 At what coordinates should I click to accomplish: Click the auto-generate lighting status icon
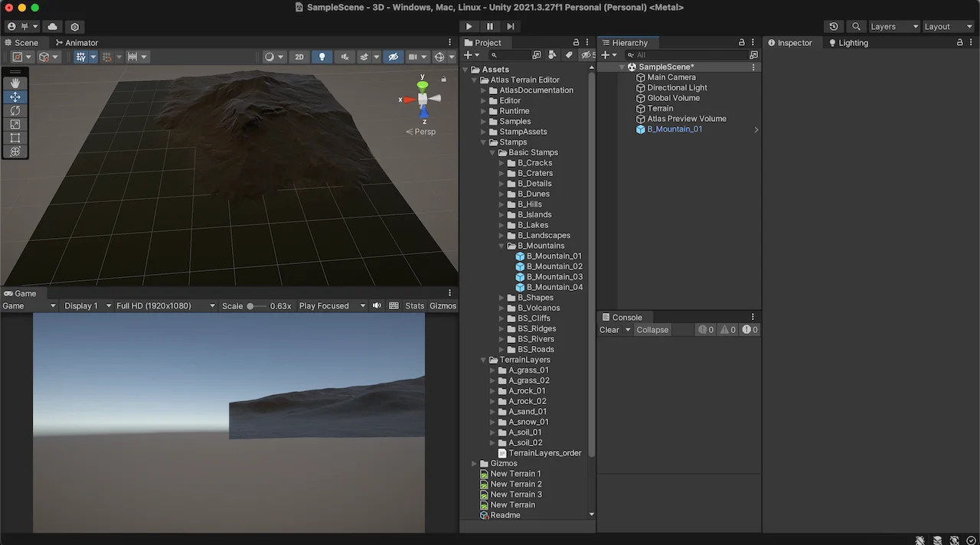(x=955, y=540)
